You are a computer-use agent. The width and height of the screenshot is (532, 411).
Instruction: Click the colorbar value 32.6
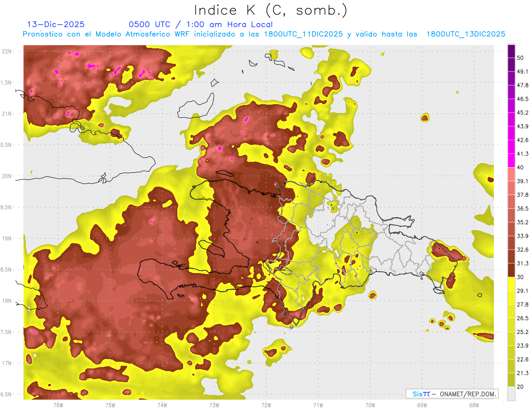(x=523, y=250)
